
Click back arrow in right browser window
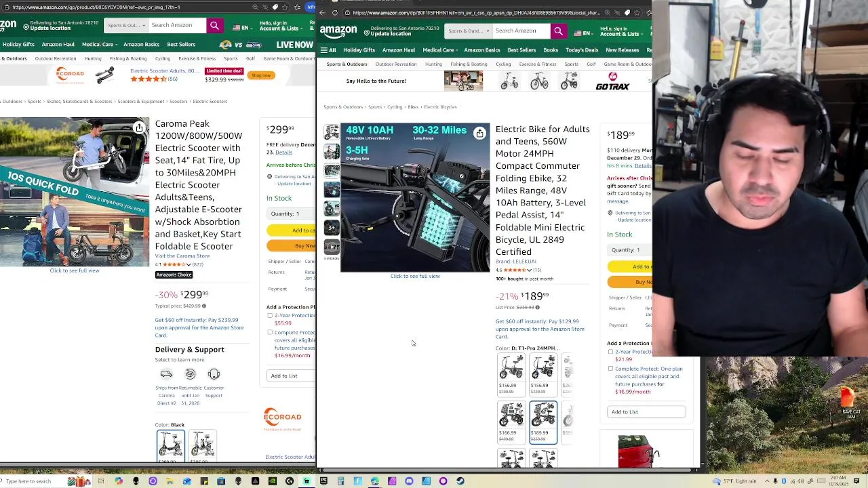(323, 12)
